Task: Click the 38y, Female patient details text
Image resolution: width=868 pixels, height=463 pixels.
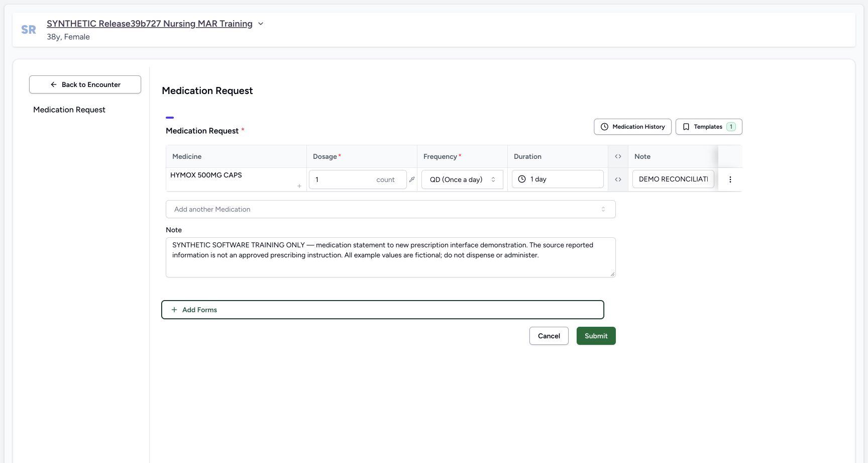Action: [x=68, y=37]
